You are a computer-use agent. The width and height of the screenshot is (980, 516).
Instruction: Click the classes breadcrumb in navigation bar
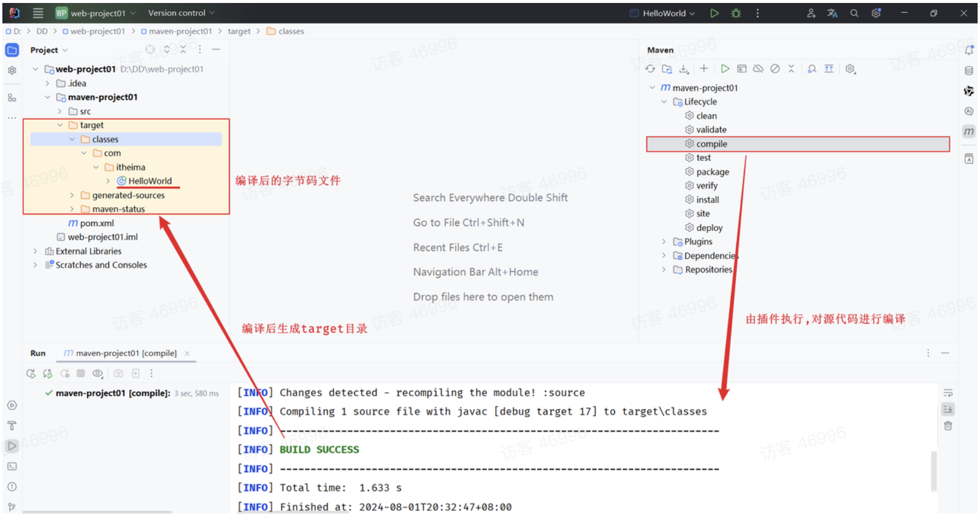[291, 32]
